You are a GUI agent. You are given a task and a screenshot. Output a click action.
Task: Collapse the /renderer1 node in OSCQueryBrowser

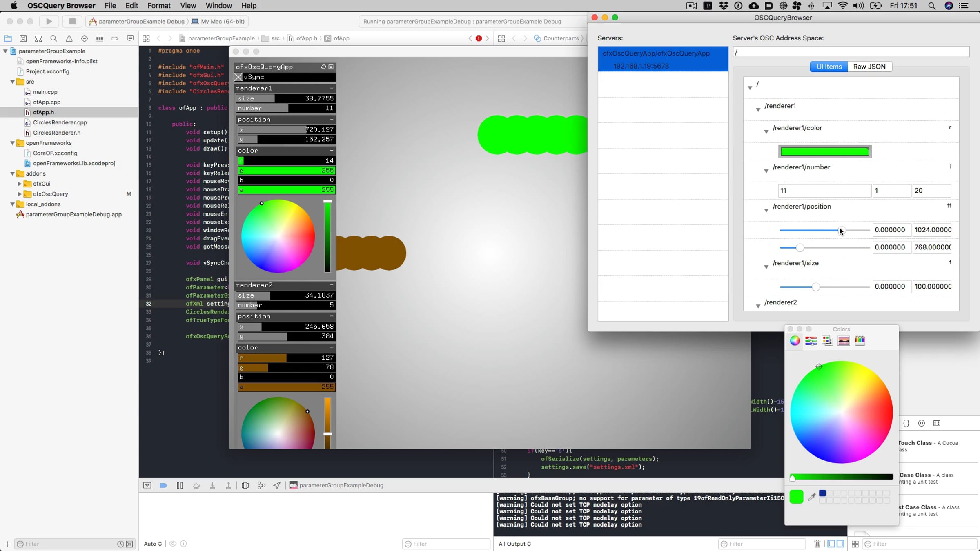[758, 109]
